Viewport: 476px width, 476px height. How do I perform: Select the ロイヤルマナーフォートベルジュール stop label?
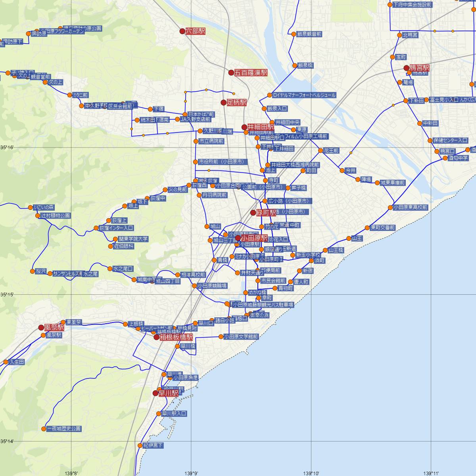click(304, 95)
